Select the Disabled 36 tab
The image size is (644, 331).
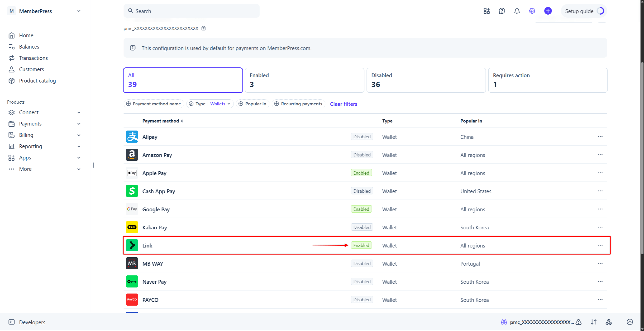tap(426, 80)
